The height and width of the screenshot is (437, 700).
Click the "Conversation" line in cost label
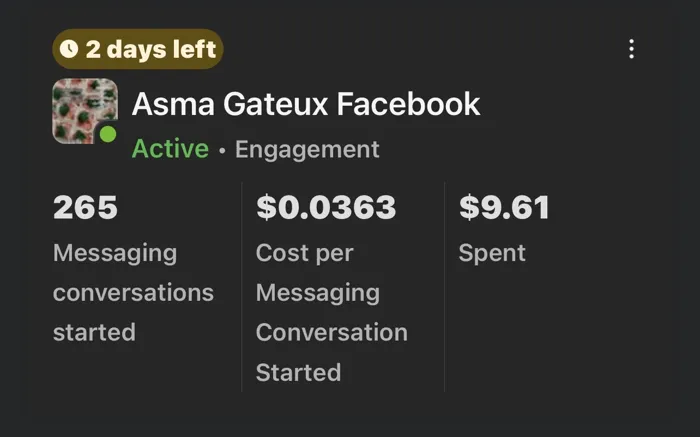pos(331,332)
